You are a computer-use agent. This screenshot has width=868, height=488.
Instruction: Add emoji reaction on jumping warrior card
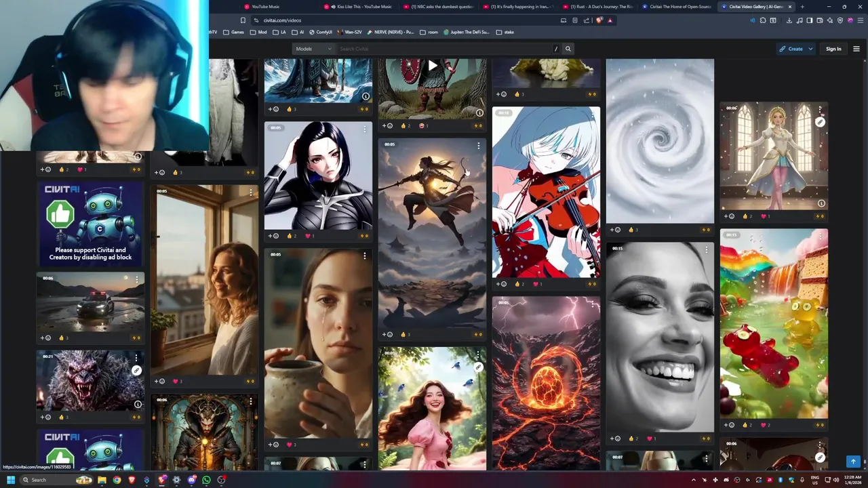click(x=387, y=334)
